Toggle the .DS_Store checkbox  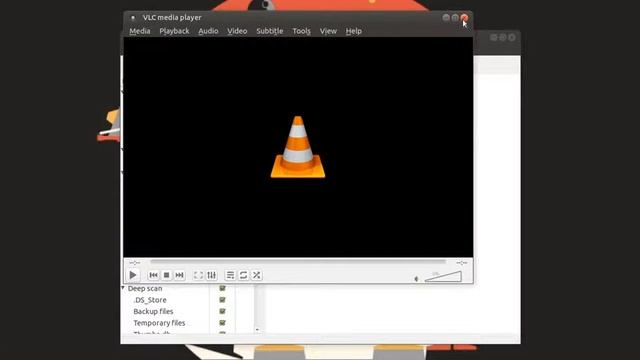(222, 300)
